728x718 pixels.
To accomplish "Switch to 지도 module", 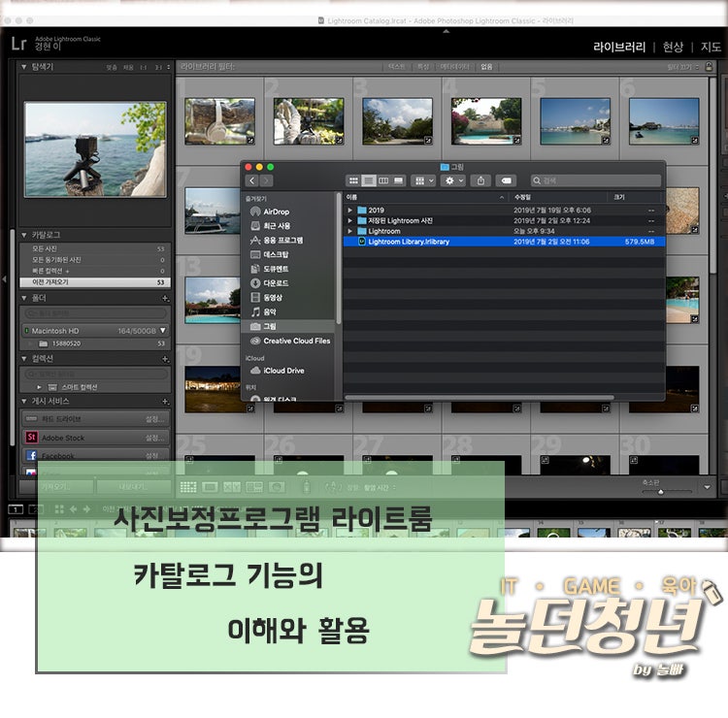I will point(711,47).
